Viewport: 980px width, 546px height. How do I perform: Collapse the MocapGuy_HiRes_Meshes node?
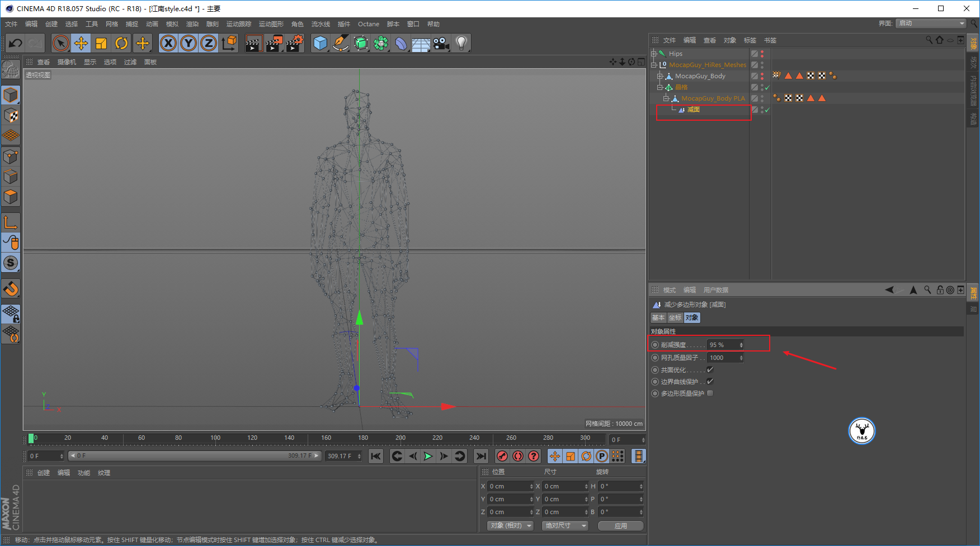tap(653, 65)
